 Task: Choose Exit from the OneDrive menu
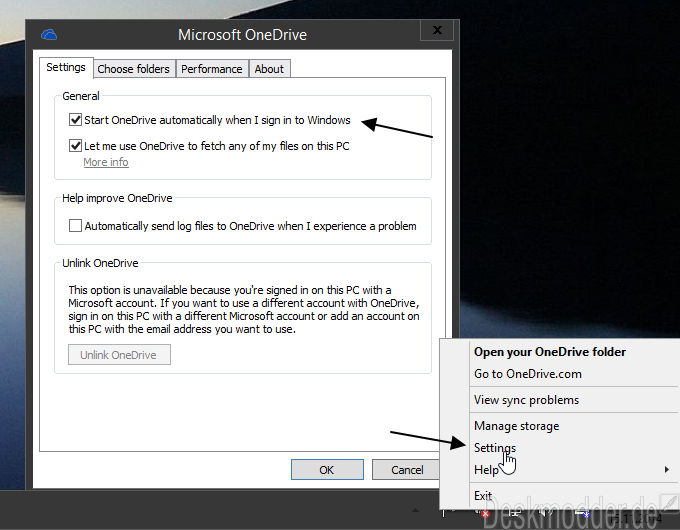[483, 496]
